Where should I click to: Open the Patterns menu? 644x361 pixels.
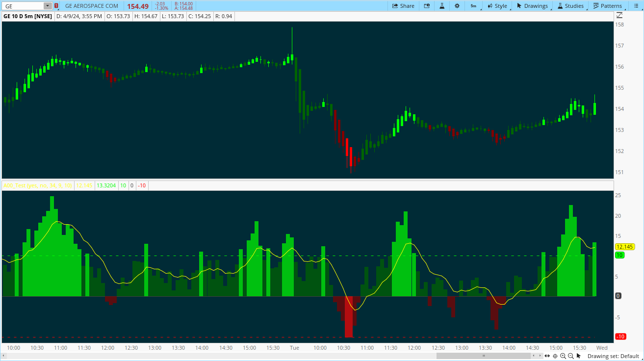(x=607, y=6)
